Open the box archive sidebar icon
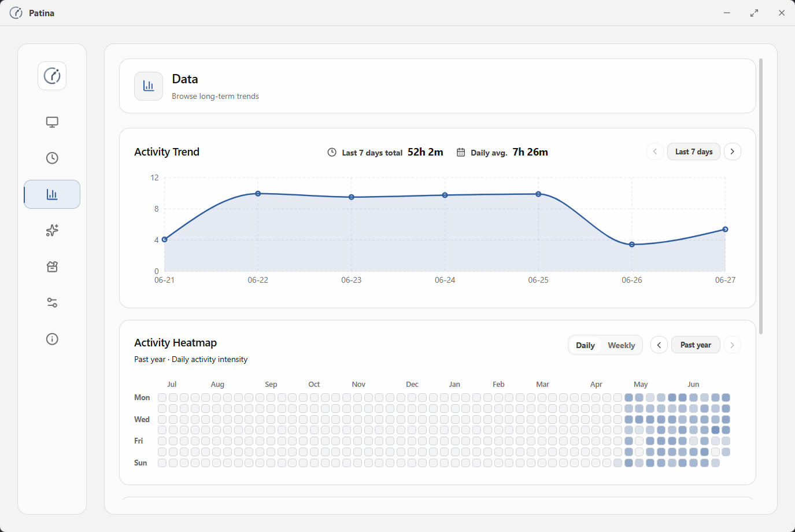The image size is (795, 532). 52,267
